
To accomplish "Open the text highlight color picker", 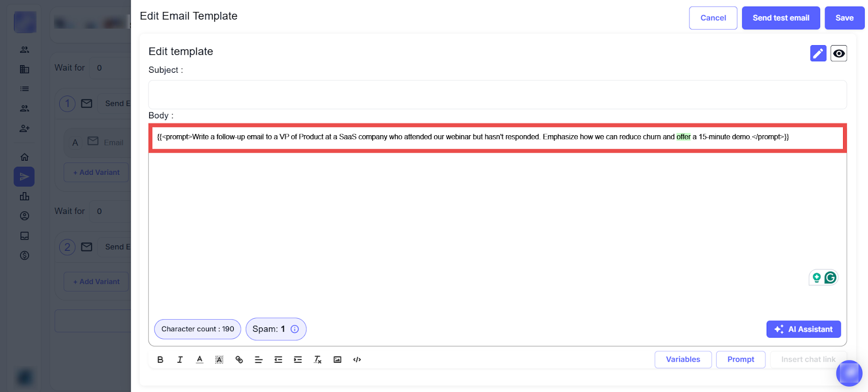I will (219, 359).
